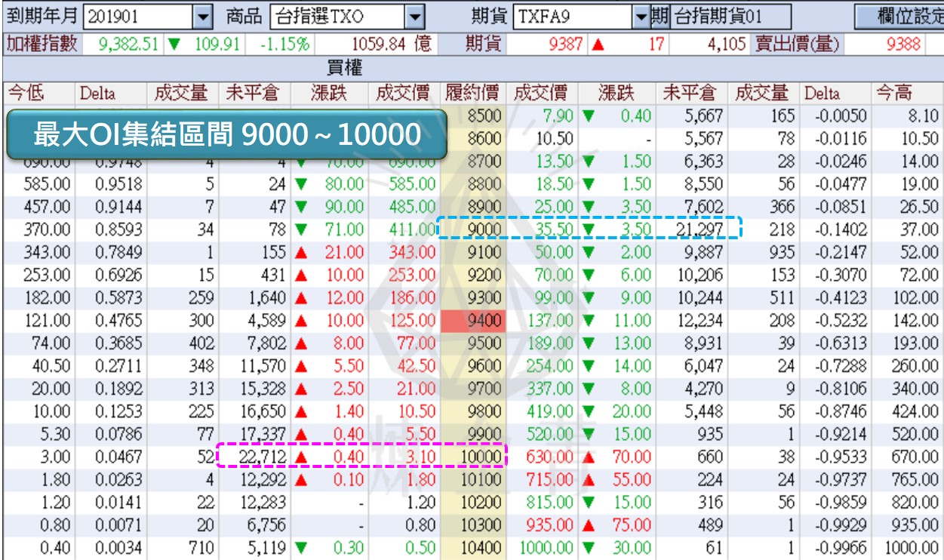Viewport: 944px width, 560px height.
Task: Click put volume 935 at 9100
Action: point(782,252)
